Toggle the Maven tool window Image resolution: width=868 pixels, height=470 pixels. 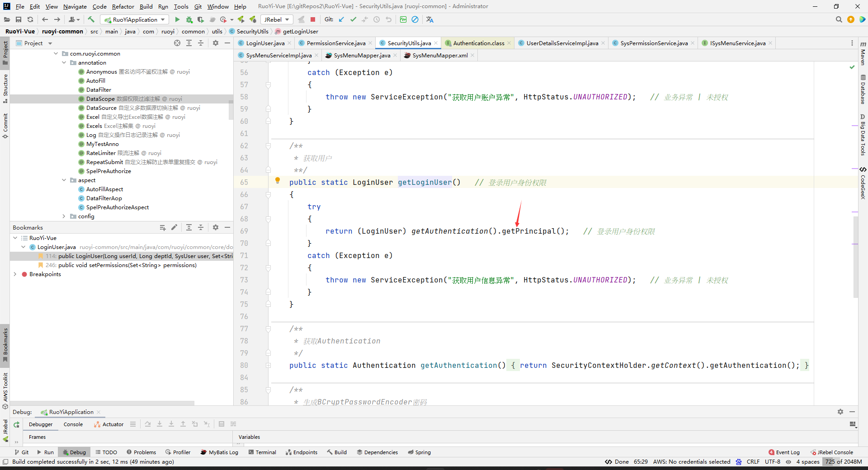click(863, 53)
